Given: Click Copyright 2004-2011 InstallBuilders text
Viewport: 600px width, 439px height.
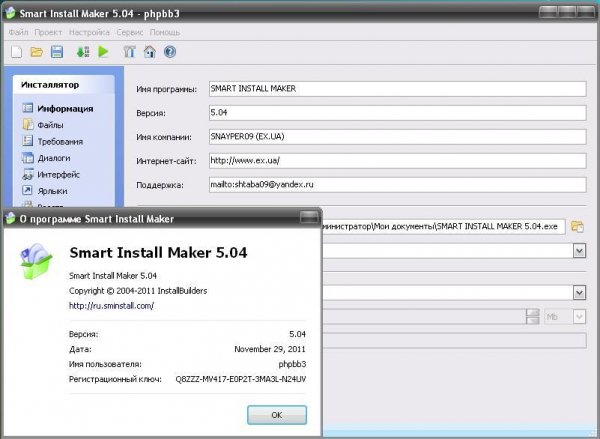Looking at the screenshot, I should (138, 291).
